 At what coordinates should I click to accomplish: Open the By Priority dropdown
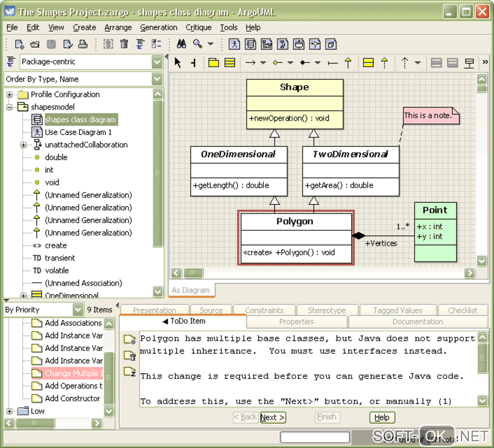point(78,310)
